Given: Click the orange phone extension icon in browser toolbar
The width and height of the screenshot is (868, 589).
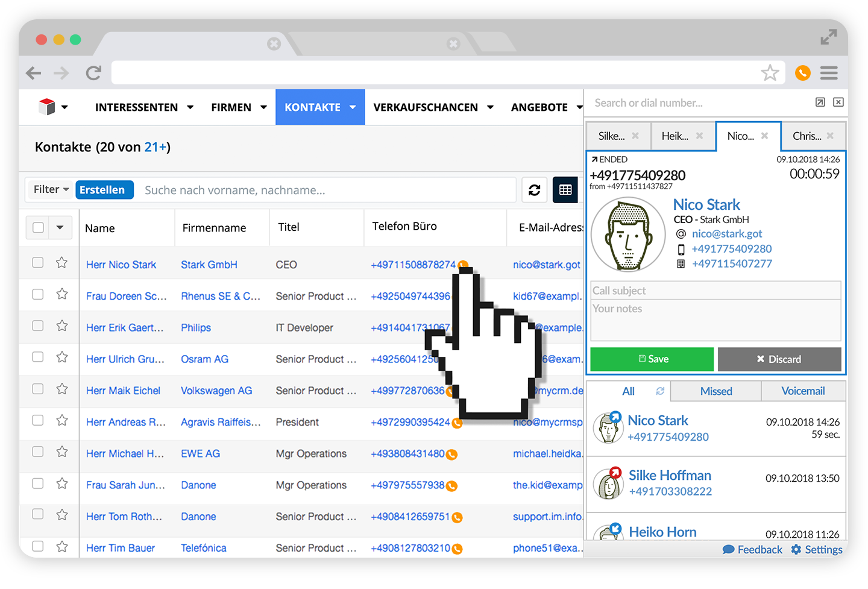Looking at the screenshot, I should coord(802,73).
